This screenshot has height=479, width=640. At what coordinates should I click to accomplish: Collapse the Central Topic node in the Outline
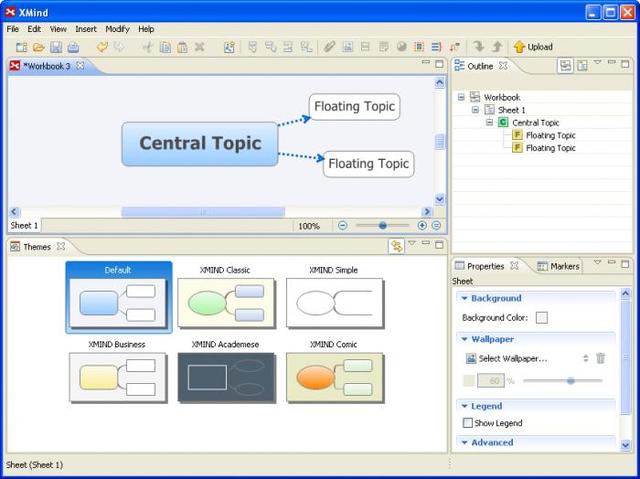pyautogui.click(x=489, y=122)
